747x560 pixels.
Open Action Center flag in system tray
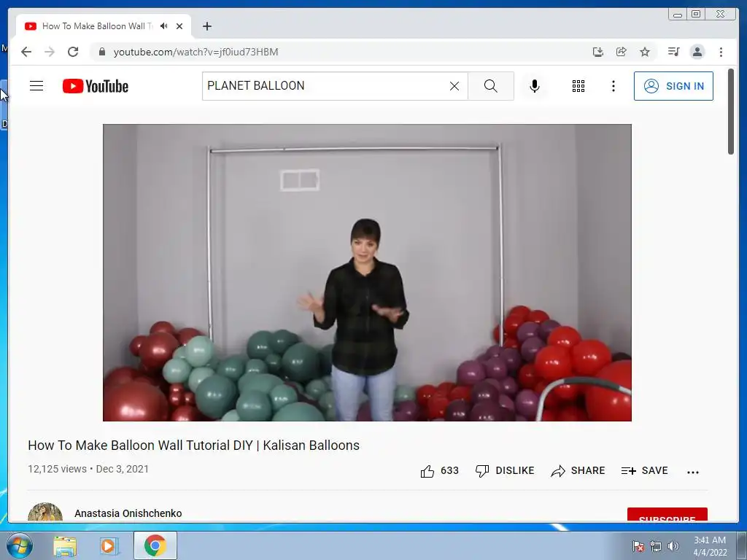638,546
